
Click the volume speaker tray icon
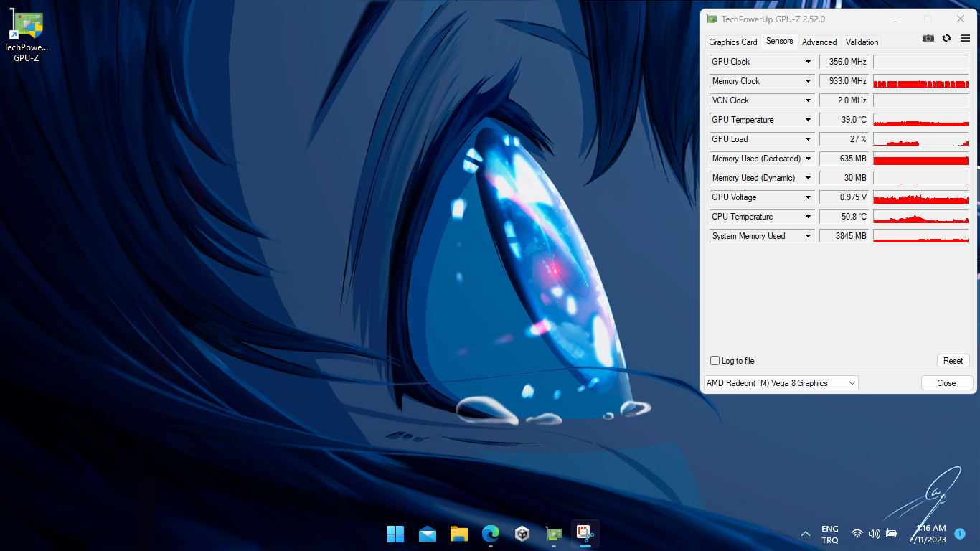point(874,534)
